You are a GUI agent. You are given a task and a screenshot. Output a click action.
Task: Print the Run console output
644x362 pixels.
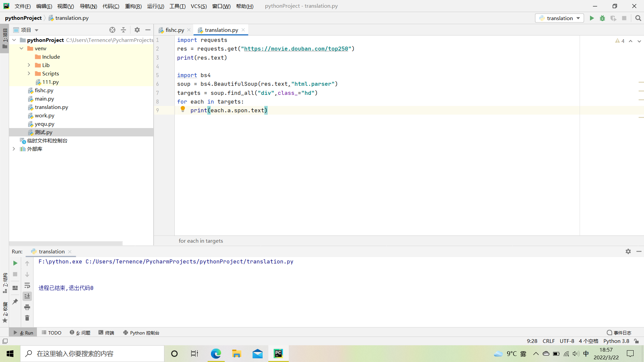point(27,307)
